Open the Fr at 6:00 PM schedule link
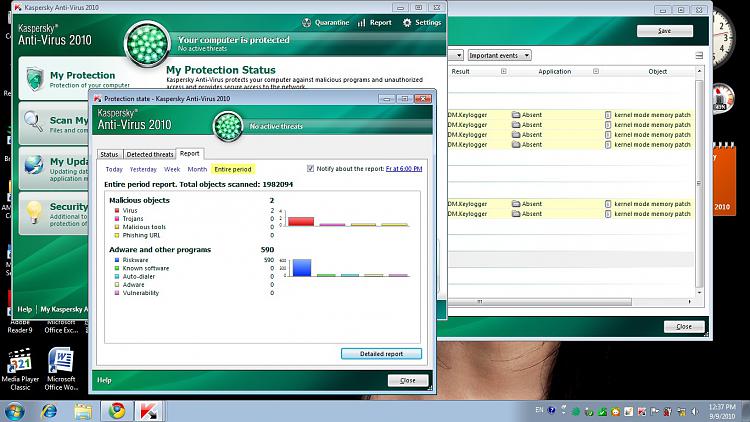This screenshot has height=422, width=750. 404,168
